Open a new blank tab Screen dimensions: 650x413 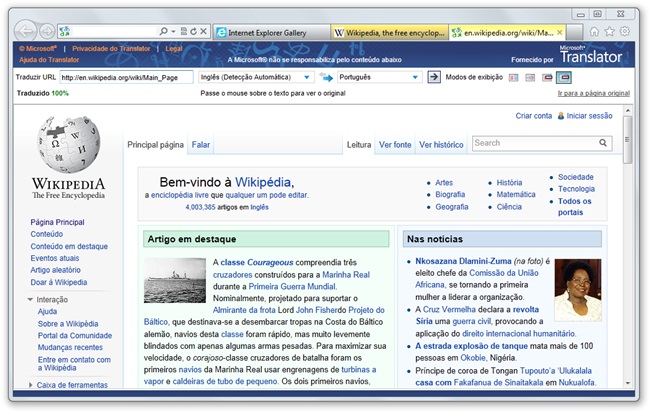coord(575,32)
